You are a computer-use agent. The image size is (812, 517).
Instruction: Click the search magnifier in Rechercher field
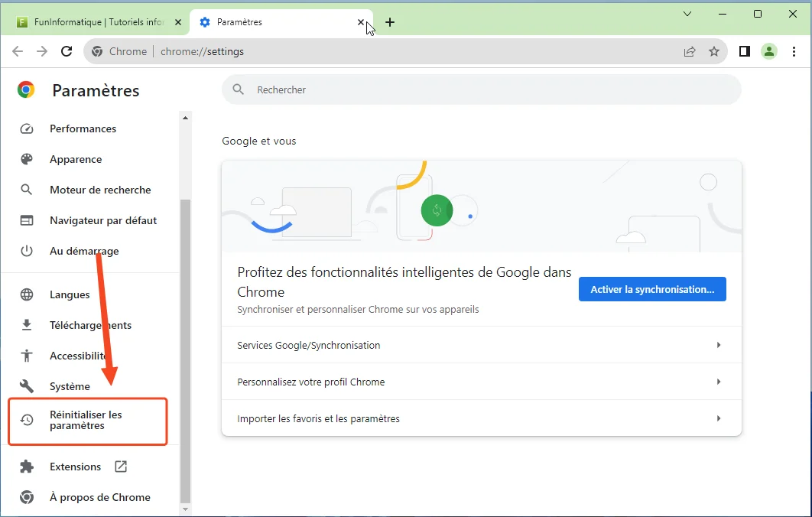coord(239,89)
